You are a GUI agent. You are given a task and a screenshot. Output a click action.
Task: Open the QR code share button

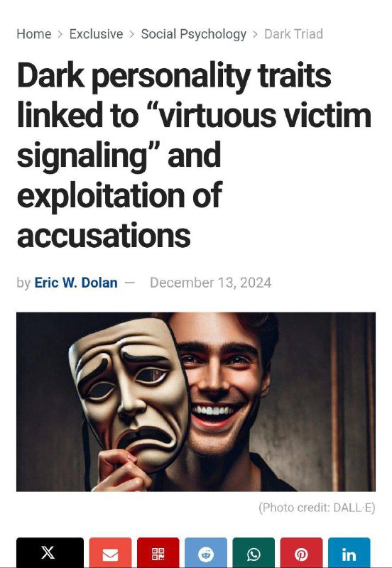coord(158,553)
